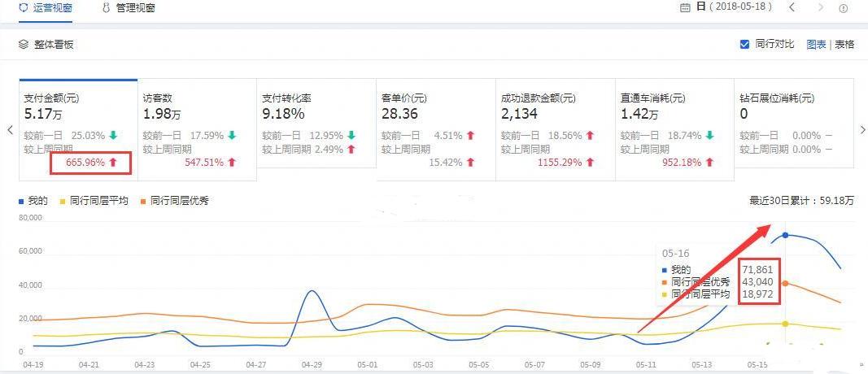868x374 pixels.
Task: Click the blue 我的 data point on 05-16
Action: 785,236
